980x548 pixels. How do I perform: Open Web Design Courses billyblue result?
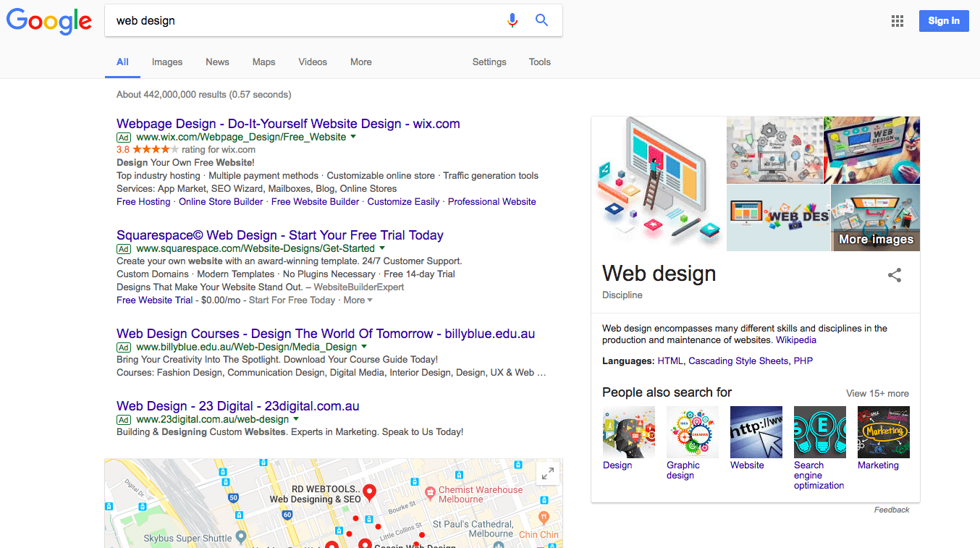(326, 334)
